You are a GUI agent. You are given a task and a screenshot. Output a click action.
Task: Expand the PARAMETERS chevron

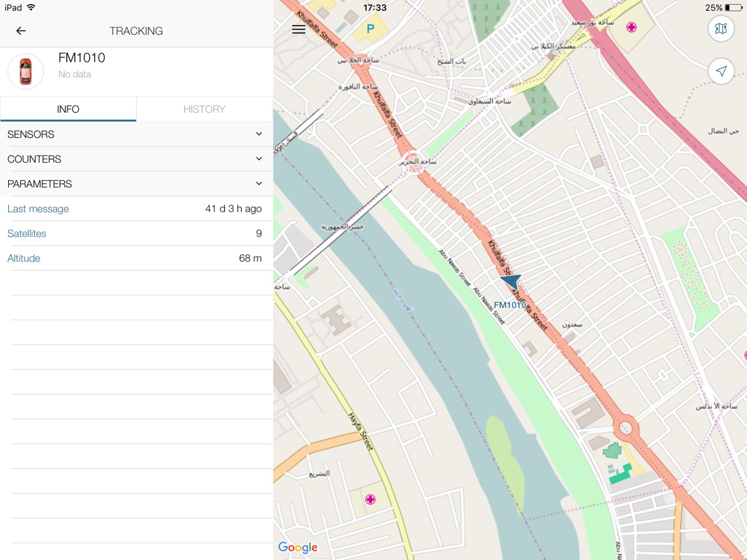[259, 184]
